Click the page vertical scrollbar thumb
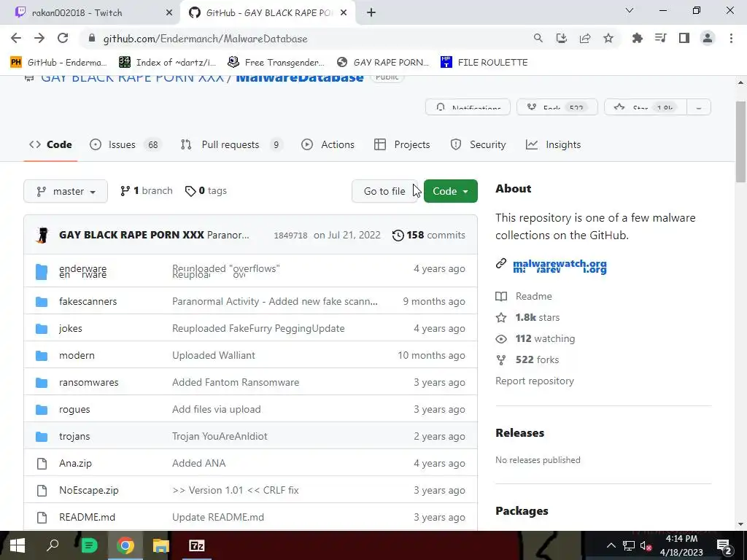 pyautogui.click(x=740, y=141)
